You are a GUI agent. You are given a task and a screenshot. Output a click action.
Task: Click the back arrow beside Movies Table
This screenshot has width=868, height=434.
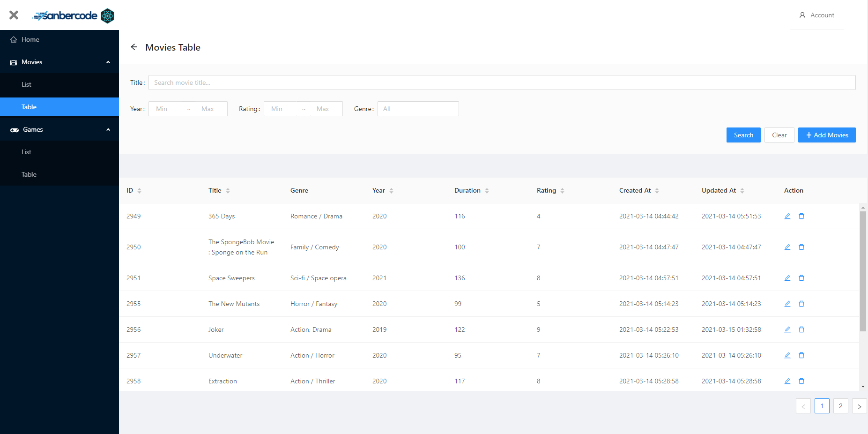(134, 47)
